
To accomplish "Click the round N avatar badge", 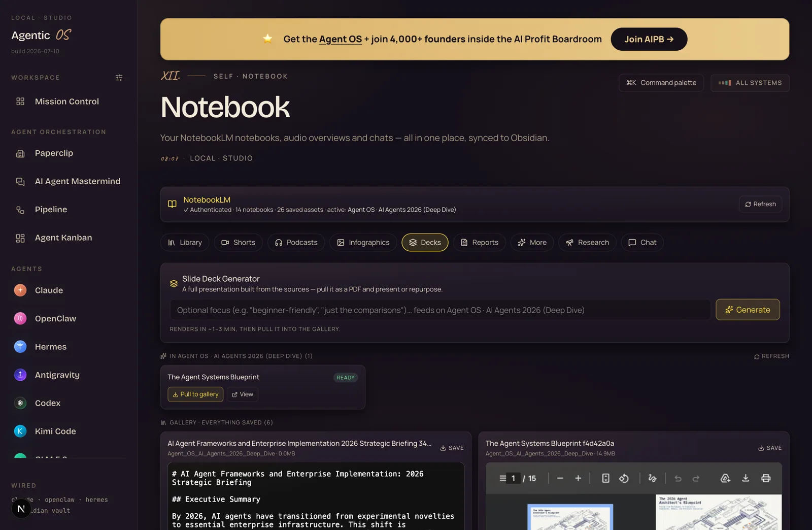I will [x=21, y=509].
